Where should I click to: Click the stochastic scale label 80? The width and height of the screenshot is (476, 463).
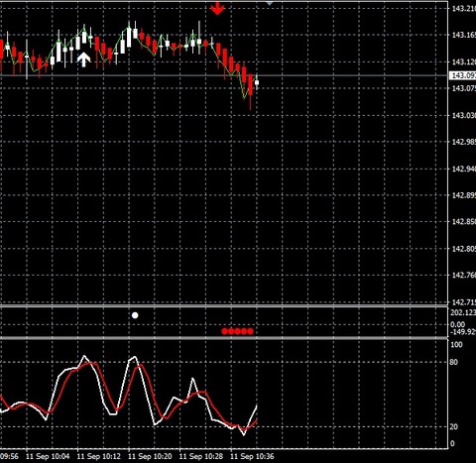454,362
